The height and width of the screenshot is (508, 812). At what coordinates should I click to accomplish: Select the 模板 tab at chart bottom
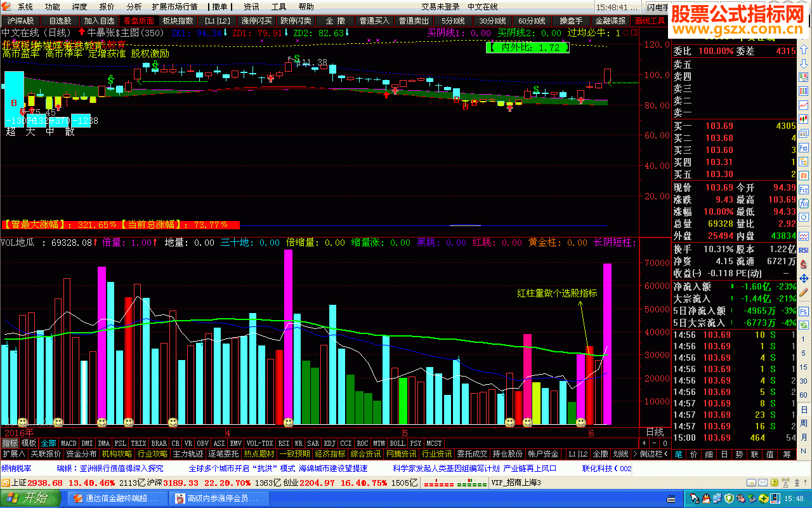(29, 443)
